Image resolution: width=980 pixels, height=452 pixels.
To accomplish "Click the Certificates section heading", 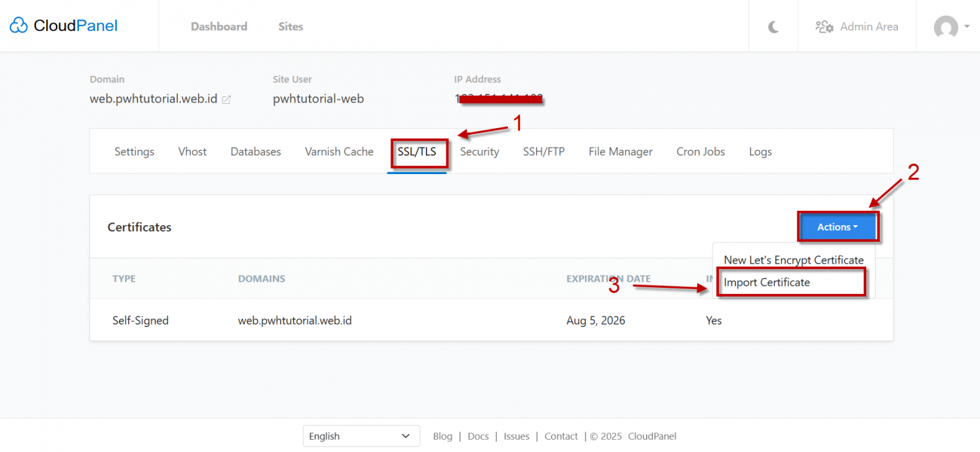I will click(139, 227).
